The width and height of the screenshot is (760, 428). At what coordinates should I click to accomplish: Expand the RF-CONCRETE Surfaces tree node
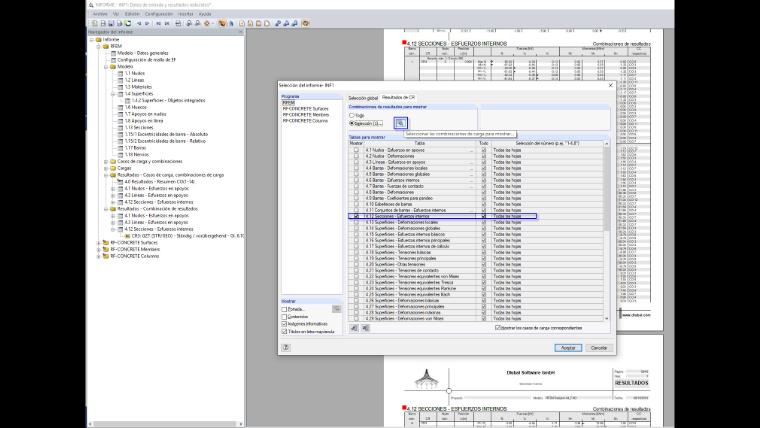click(99, 242)
